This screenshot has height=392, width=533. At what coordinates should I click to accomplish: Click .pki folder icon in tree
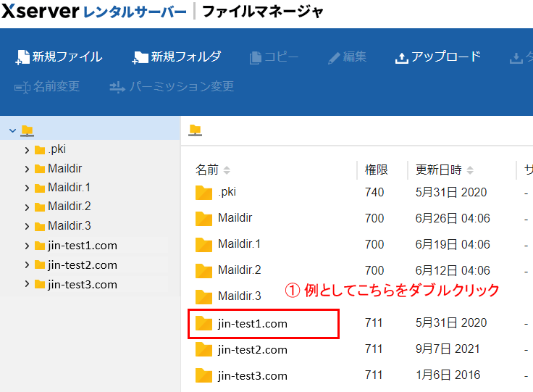pyautogui.click(x=40, y=150)
